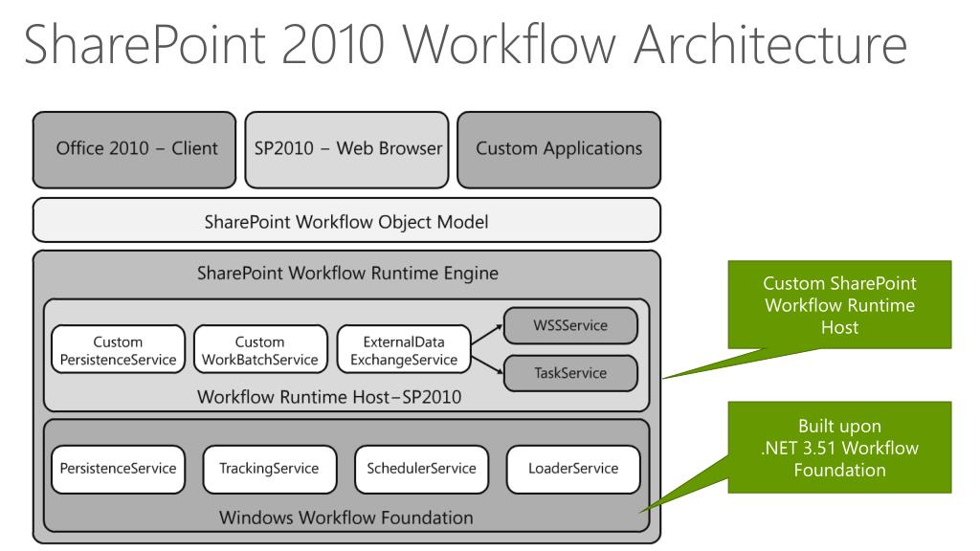Image resolution: width=980 pixels, height=551 pixels.
Task: Click the Workflow Runtime Host–SP2010 label
Action: (x=329, y=397)
